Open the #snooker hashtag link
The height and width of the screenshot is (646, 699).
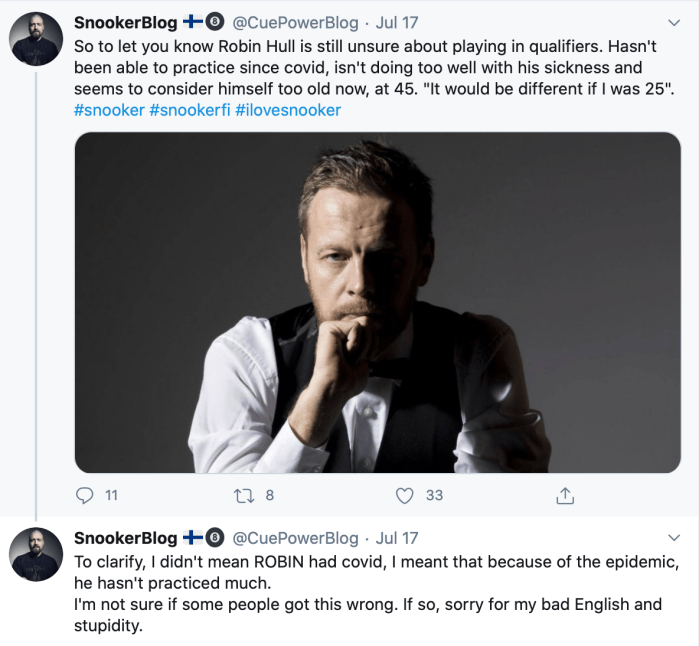point(110,110)
